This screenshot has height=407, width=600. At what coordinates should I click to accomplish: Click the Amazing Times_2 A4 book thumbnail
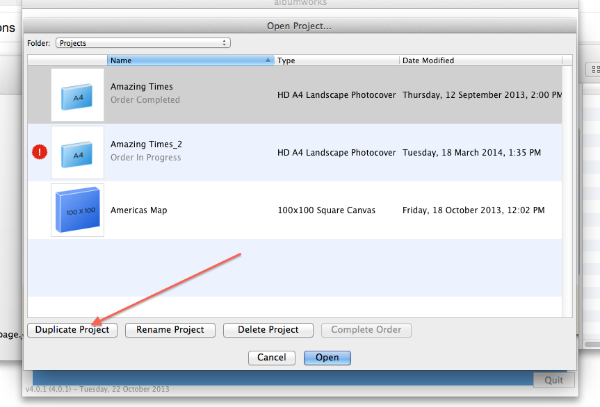coord(77,152)
